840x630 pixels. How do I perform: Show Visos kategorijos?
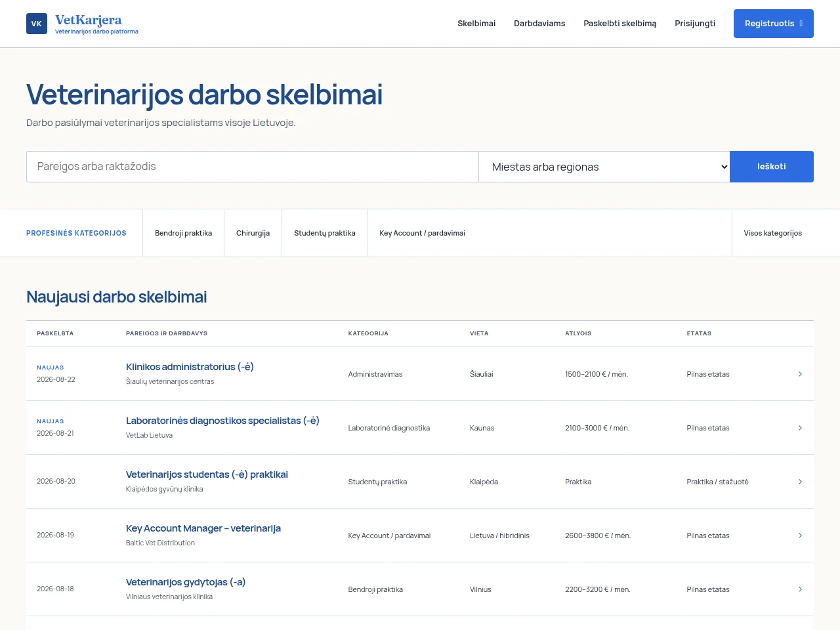773,233
